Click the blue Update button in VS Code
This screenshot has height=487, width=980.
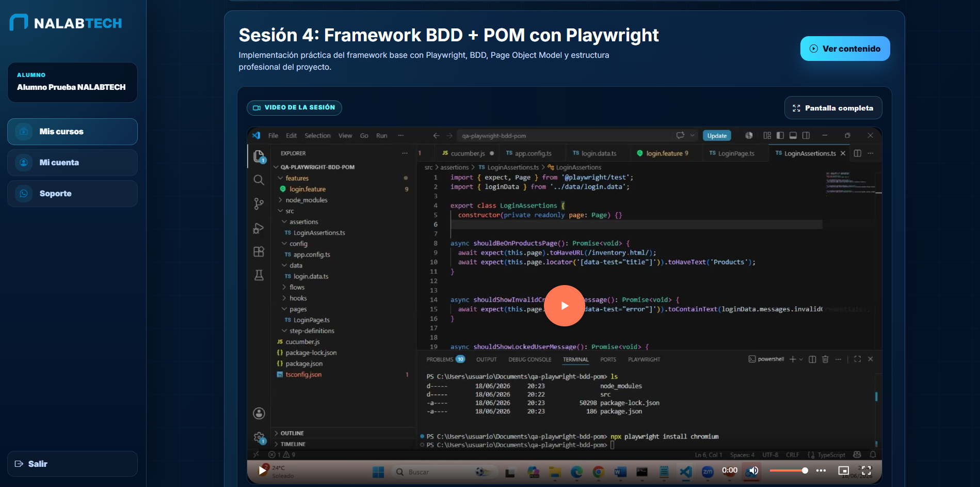(717, 136)
